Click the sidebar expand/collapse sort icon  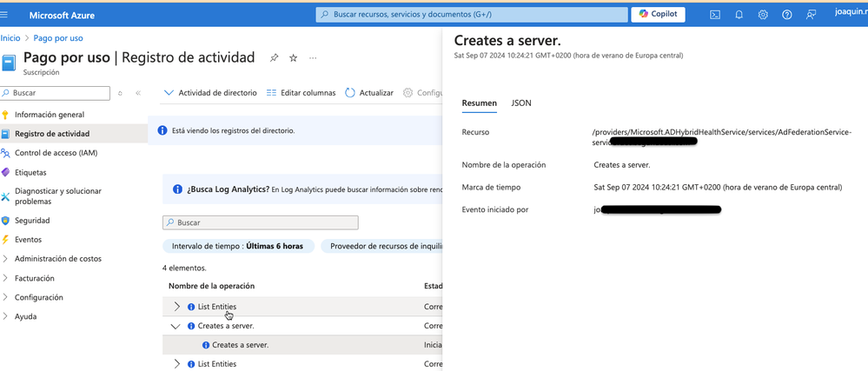(120, 93)
